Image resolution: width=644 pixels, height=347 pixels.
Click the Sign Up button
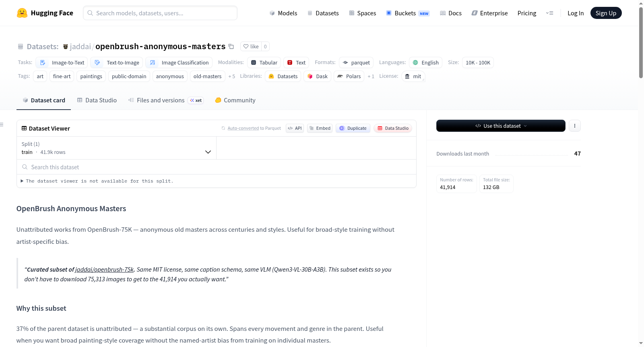[x=606, y=13]
